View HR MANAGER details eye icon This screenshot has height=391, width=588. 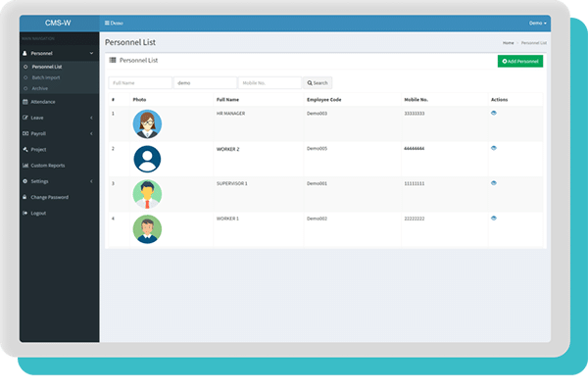coord(494,113)
